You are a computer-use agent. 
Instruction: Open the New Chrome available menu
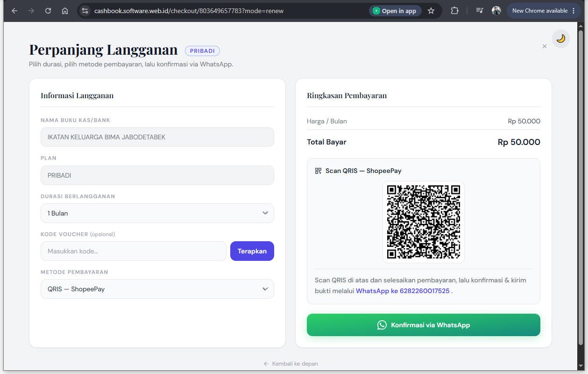[544, 11]
